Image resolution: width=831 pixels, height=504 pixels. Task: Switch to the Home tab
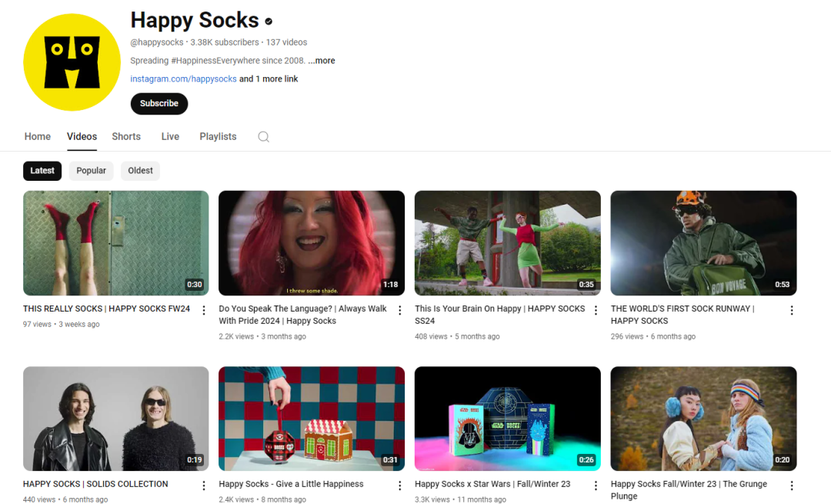point(38,137)
